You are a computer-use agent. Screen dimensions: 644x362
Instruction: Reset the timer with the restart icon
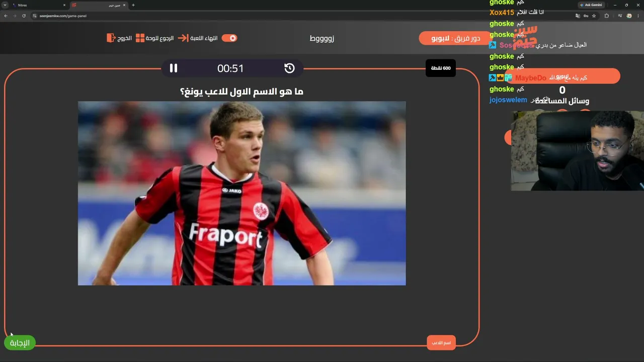point(289,68)
